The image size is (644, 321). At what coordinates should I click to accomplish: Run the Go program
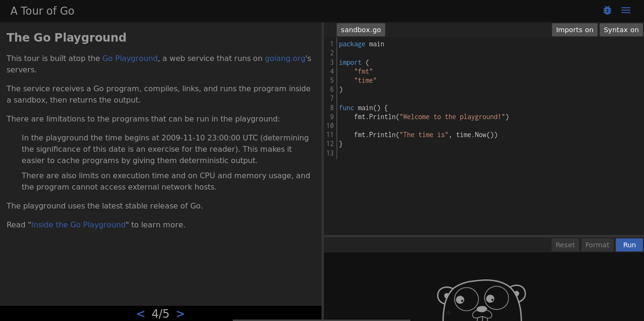629,244
